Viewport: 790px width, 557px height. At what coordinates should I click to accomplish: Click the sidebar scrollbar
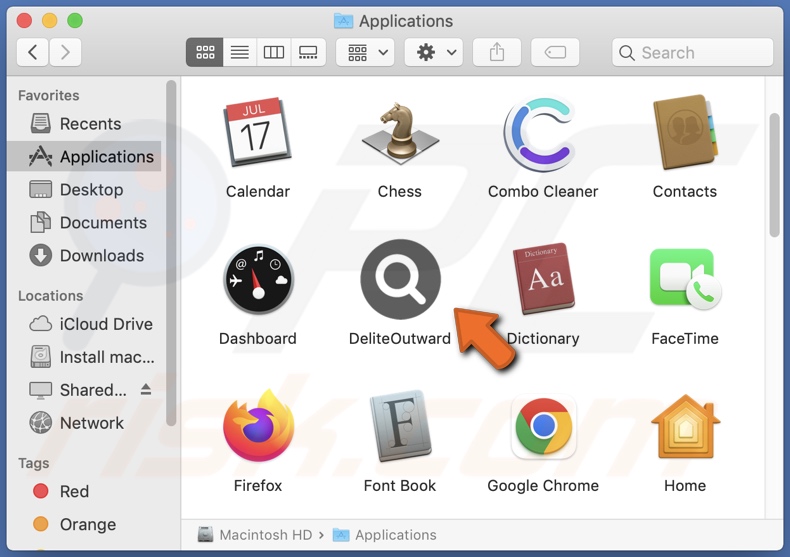tap(171, 253)
